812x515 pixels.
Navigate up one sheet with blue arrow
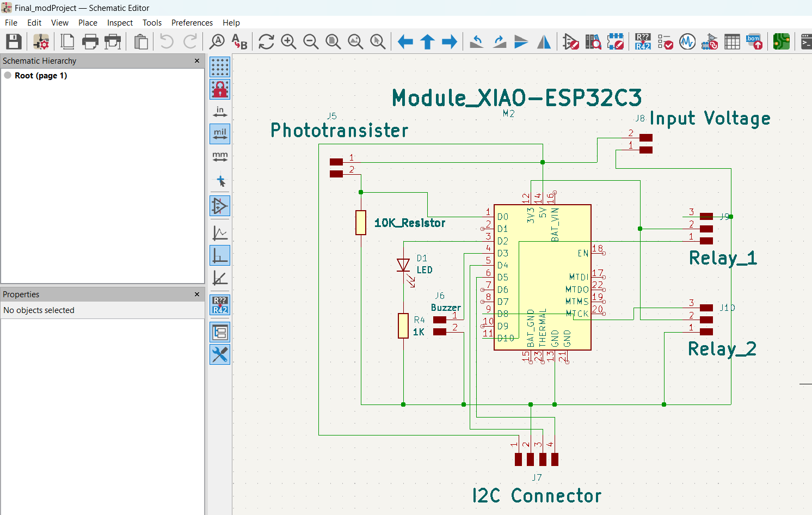click(x=428, y=41)
